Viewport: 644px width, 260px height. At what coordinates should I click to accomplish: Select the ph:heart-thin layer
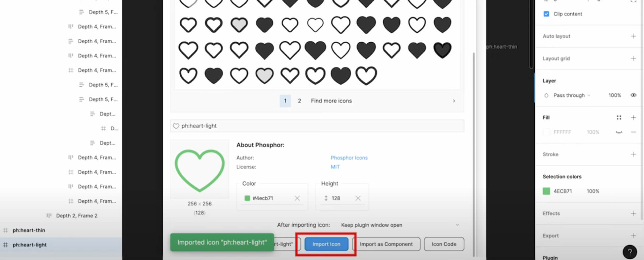(x=29, y=230)
